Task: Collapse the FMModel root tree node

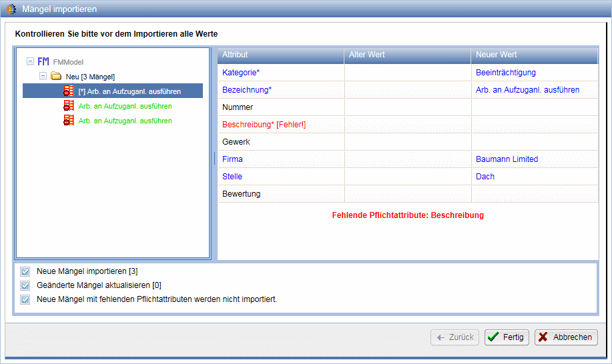Action: pyautogui.click(x=30, y=61)
